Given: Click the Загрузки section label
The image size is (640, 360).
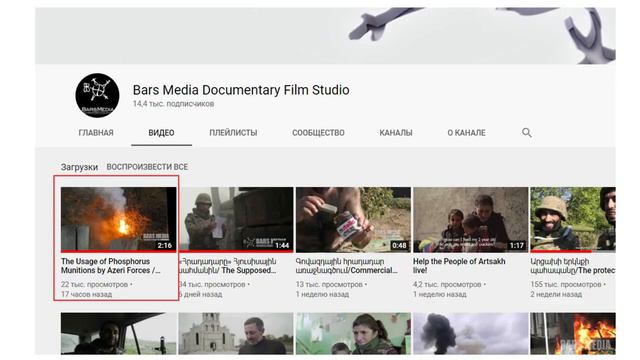Looking at the screenshot, I should coord(79,167).
